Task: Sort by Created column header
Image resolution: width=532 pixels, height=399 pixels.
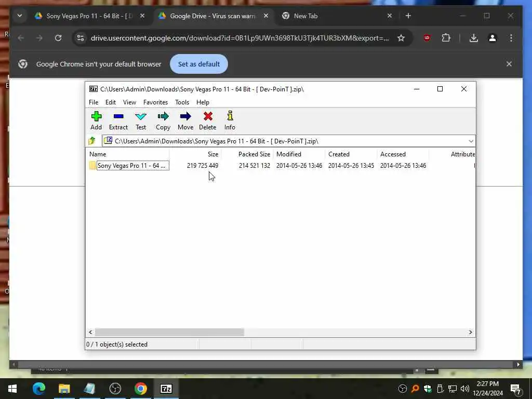Action: point(351,154)
